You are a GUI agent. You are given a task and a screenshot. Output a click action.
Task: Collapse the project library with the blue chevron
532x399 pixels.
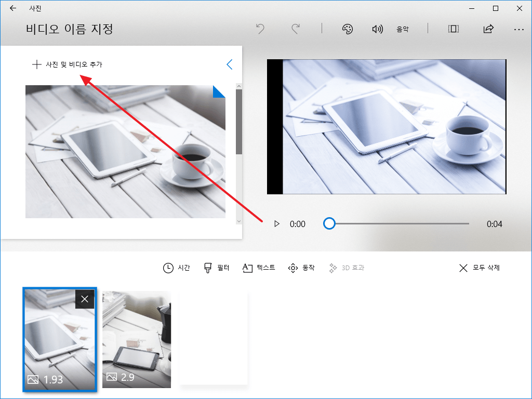(230, 64)
